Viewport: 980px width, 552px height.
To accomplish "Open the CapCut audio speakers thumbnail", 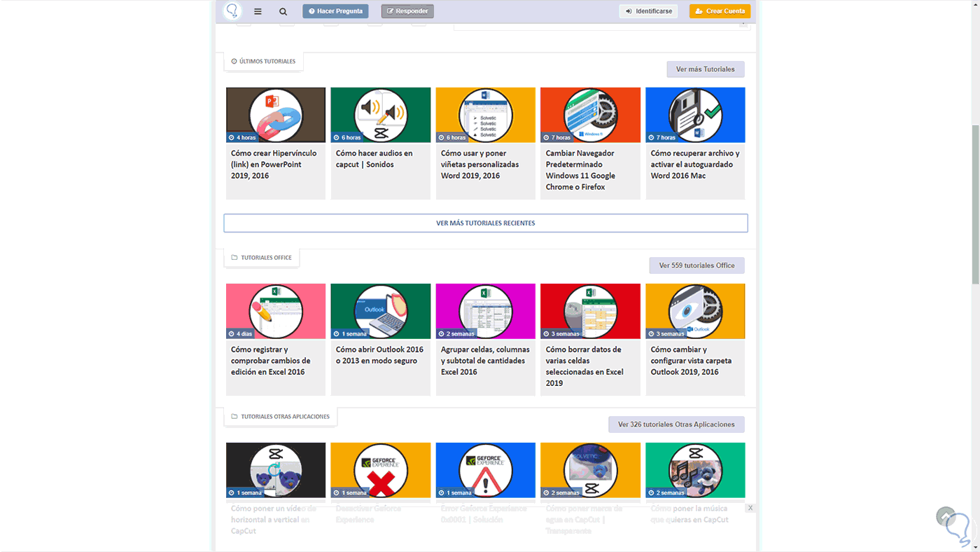I will (x=381, y=115).
